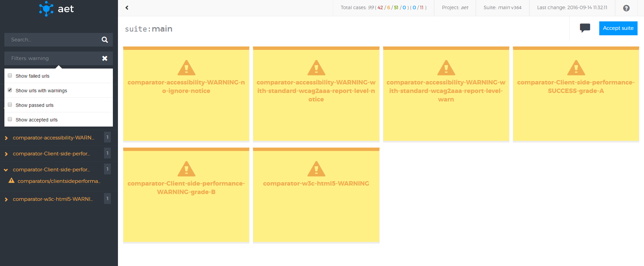Click the search magnifier icon

click(x=105, y=40)
